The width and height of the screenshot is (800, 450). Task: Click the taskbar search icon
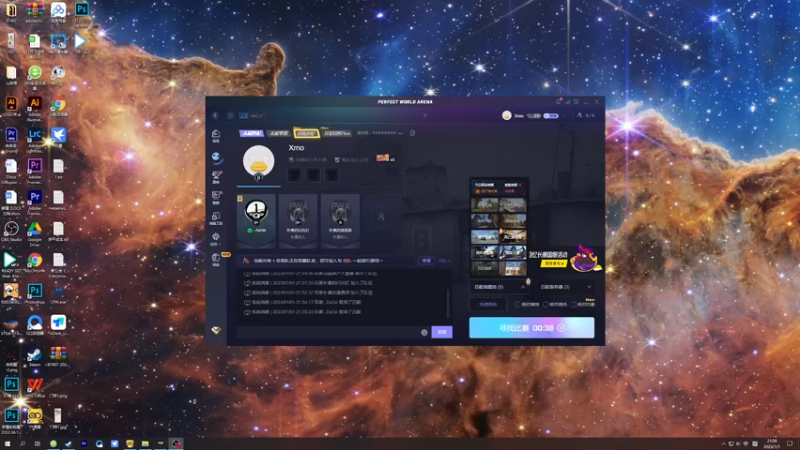pyautogui.click(x=22, y=444)
